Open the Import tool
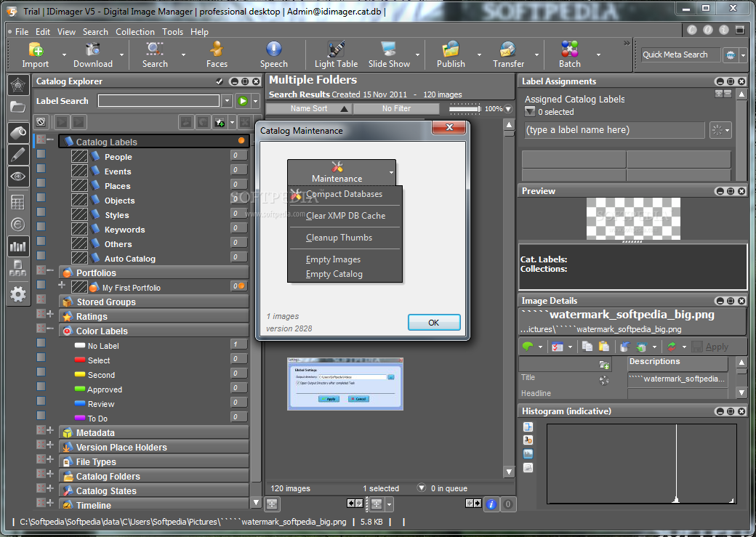Image resolution: width=756 pixels, height=537 pixels. pyautogui.click(x=36, y=54)
